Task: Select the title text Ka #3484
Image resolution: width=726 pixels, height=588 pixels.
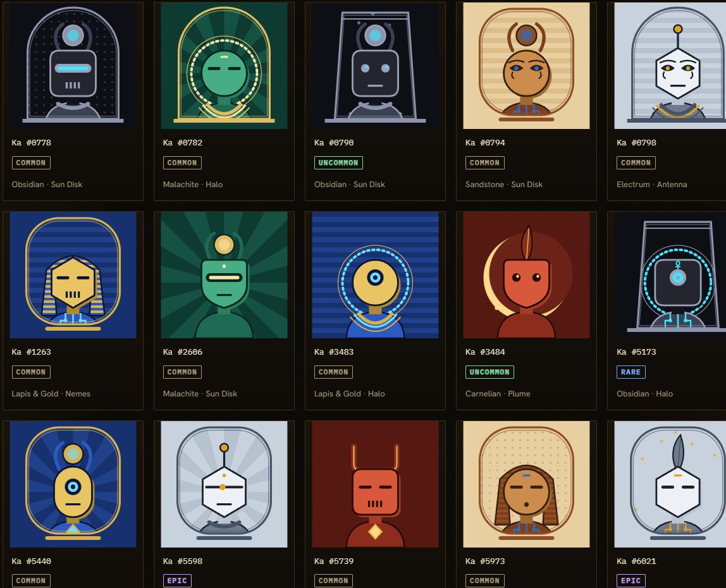Action: click(x=485, y=352)
